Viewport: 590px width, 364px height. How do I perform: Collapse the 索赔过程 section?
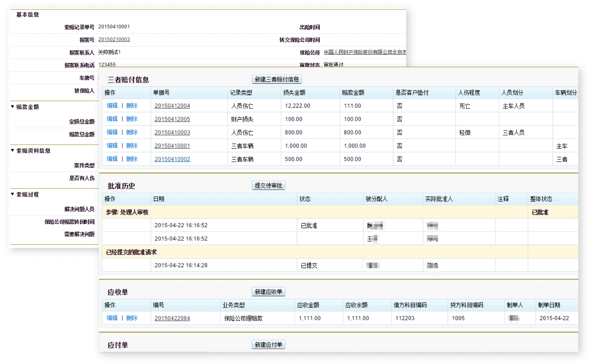[13, 195]
